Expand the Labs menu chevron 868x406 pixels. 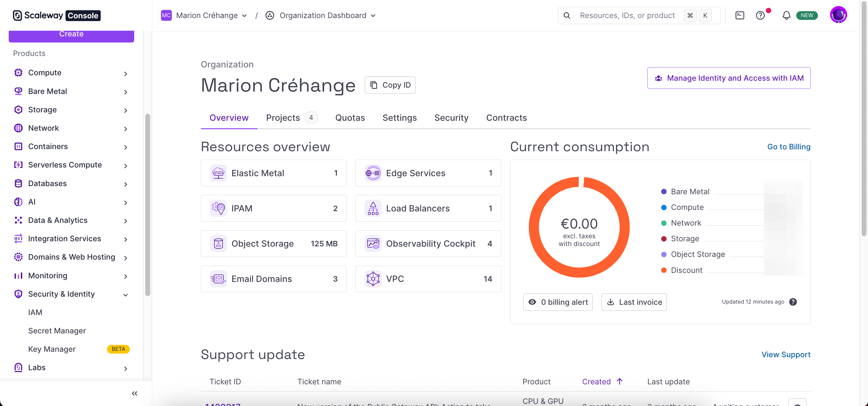(x=125, y=368)
